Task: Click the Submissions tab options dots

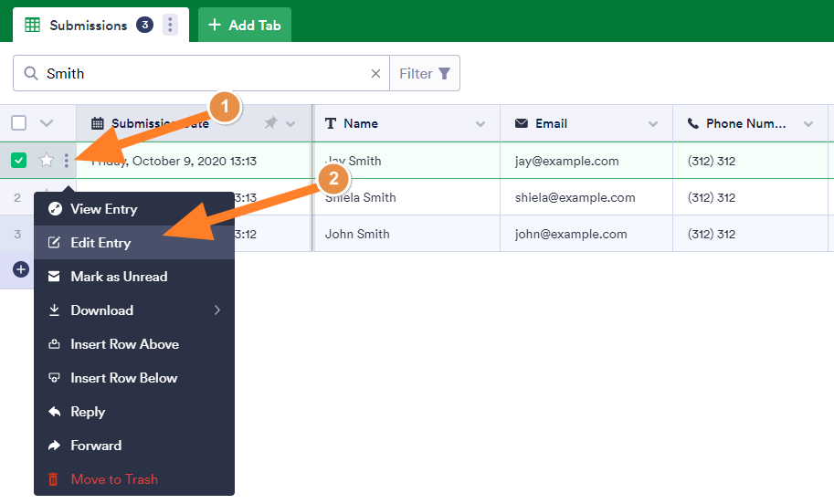Action: (x=170, y=25)
